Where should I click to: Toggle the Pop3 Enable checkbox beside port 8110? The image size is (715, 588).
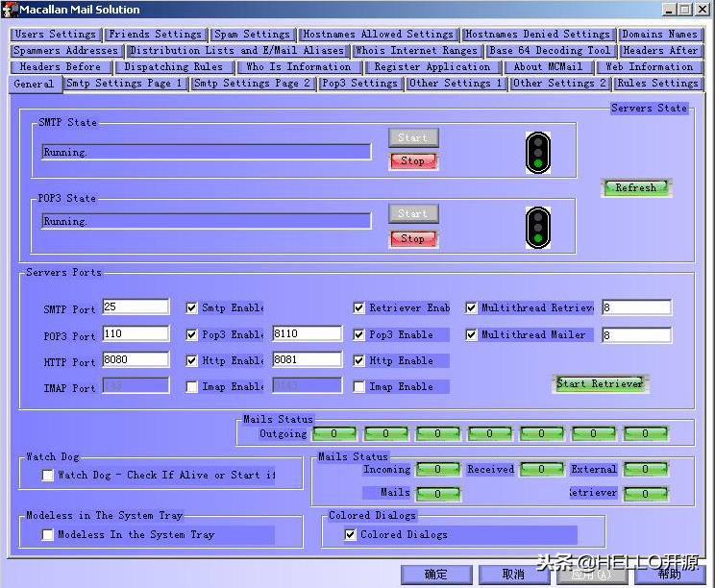point(358,335)
